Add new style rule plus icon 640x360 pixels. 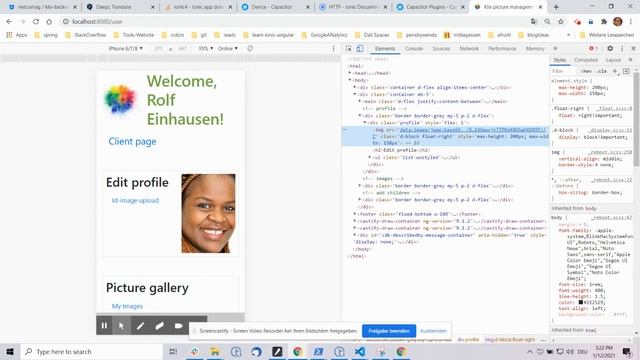point(615,71)
